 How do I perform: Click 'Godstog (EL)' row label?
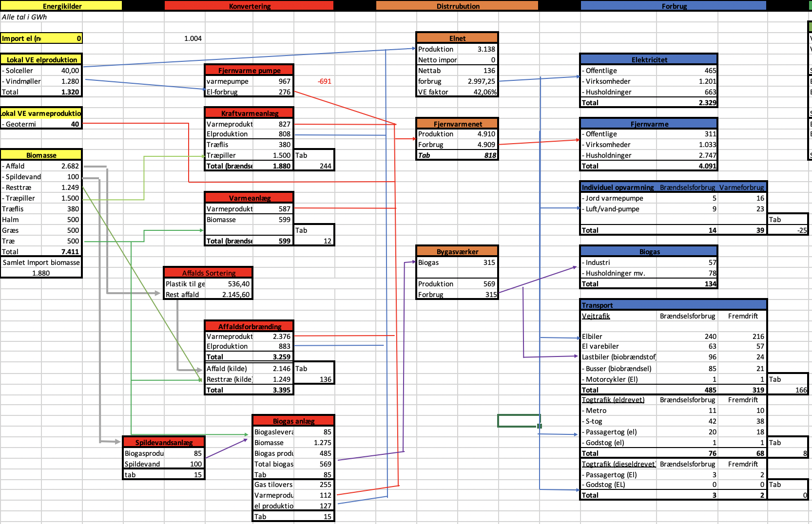click(x=603, y=485)
